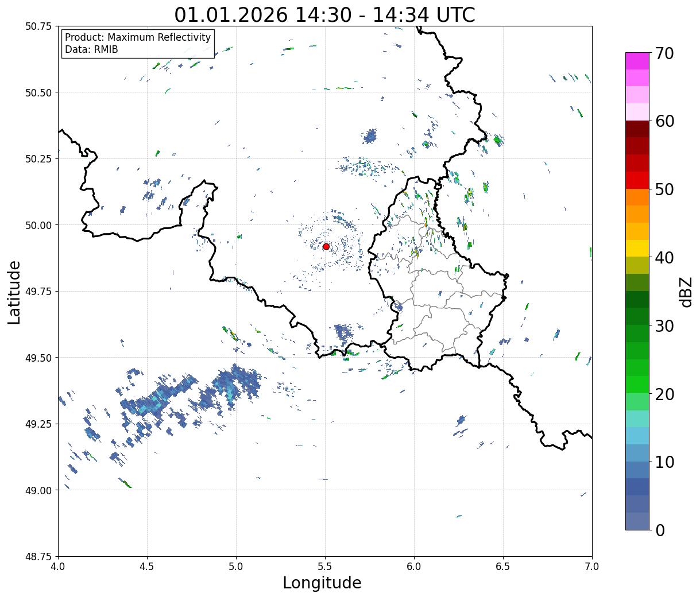
Task: Click the 60 tick on colorbar
Action: tap(664, 121)
